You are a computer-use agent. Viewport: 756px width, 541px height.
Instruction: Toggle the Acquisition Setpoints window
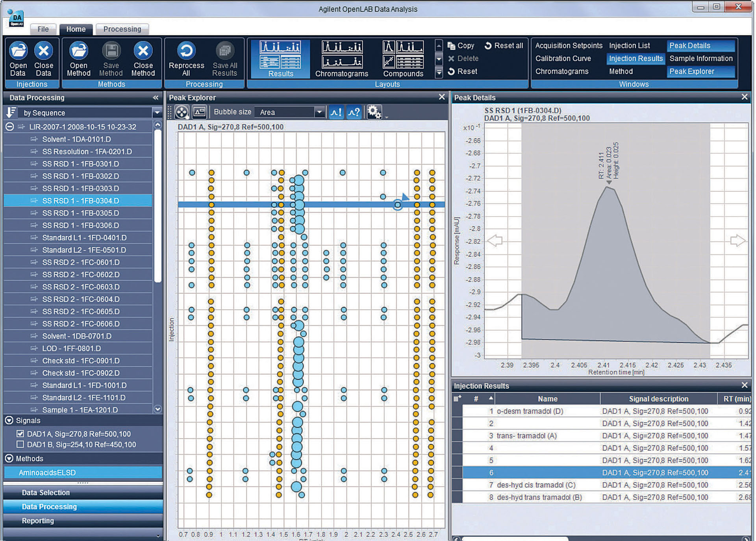click(x=569, y=46)
